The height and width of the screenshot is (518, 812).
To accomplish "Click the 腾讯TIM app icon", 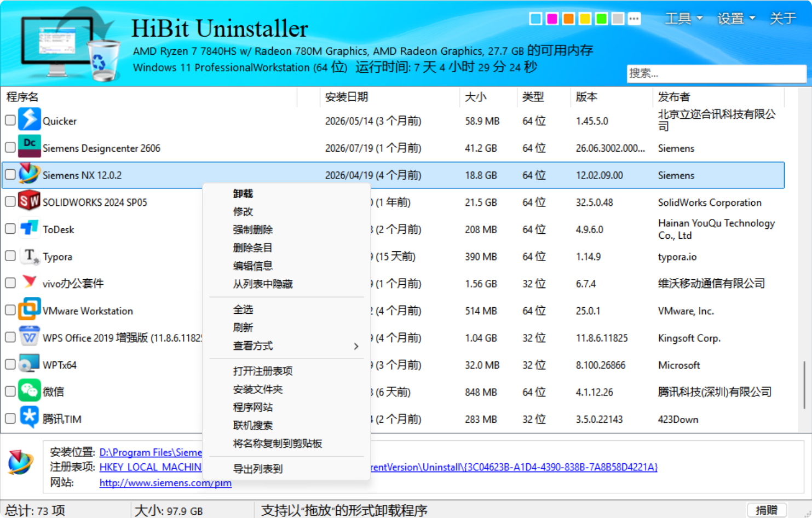I will (30, 417).
